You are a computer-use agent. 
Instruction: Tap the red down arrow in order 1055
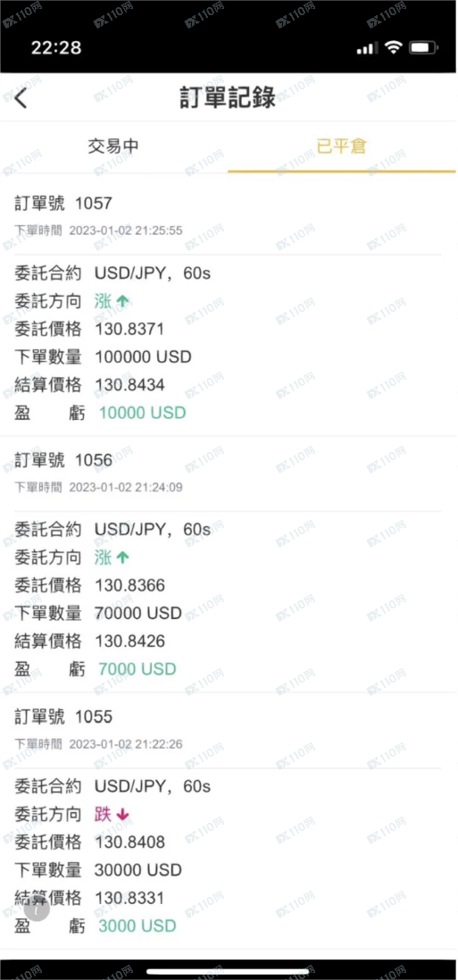pos(122,815)
